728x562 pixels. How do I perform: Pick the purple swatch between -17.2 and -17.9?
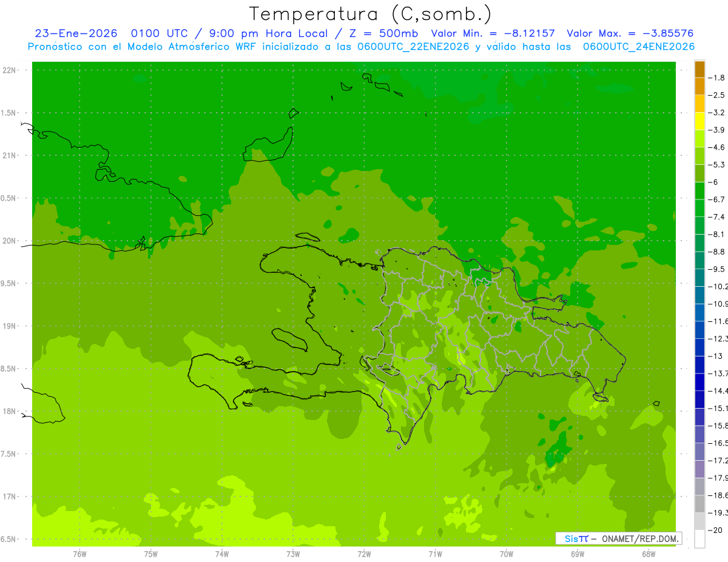pos(699,469)
